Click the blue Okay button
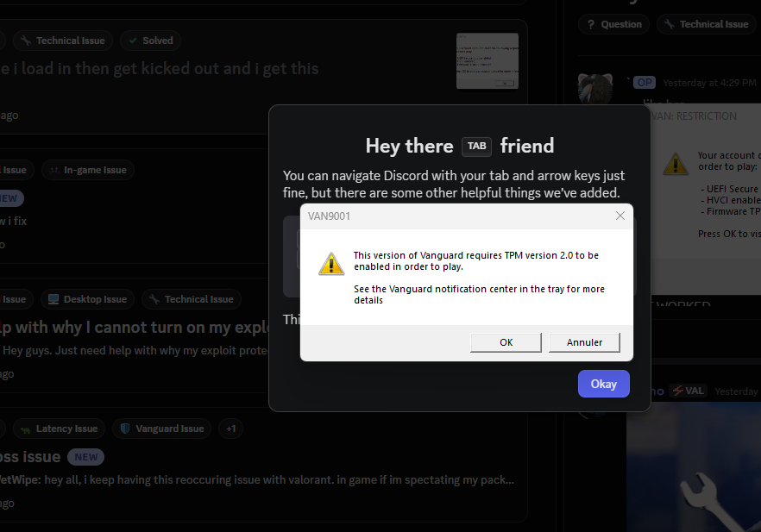761x532 pixels. pos(603,384)
